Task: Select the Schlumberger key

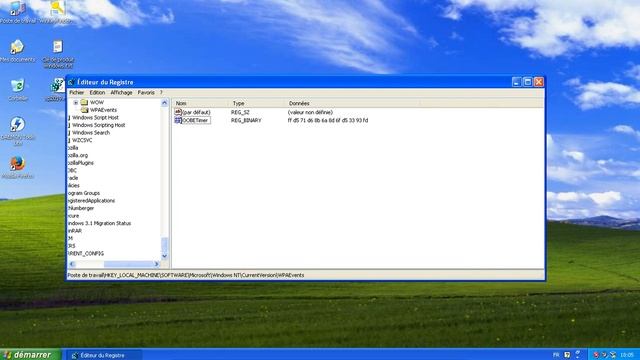Action: [x=81, y=208]
